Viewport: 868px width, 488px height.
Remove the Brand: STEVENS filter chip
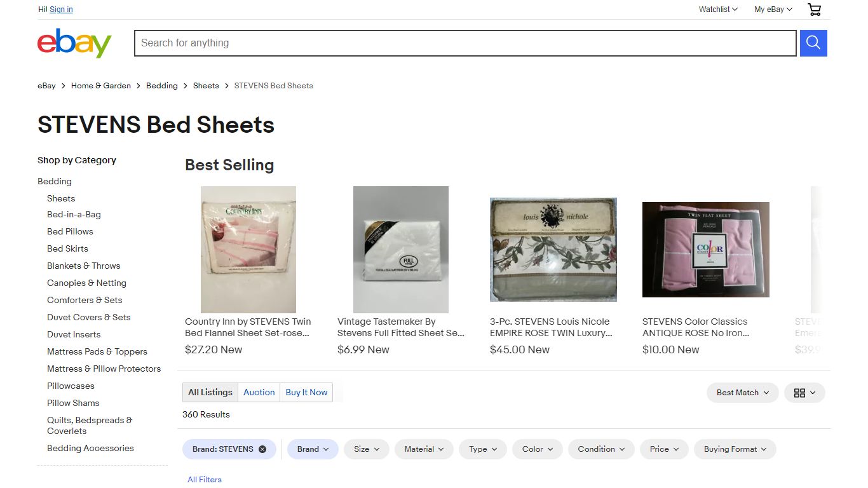pyautogui.click(x=262, y=449)
